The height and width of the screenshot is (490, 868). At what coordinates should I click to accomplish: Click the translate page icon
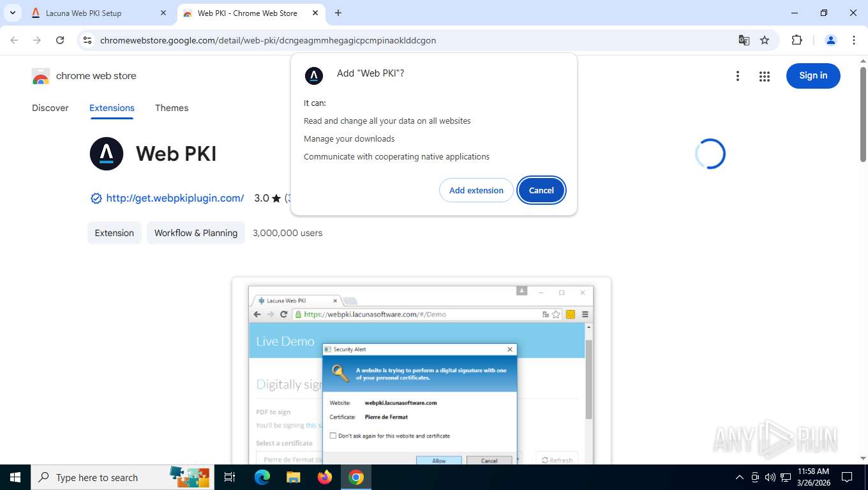(x=744, y=40)
